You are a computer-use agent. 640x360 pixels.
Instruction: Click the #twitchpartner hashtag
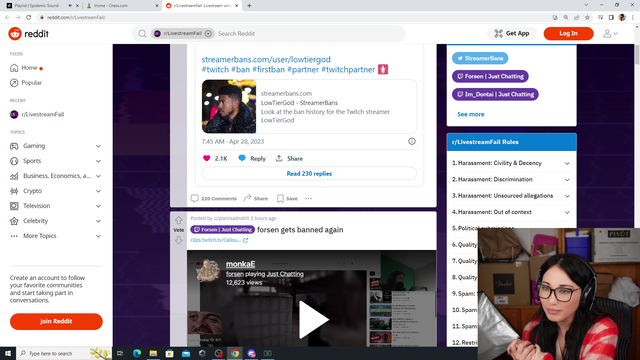click(348, 70)
